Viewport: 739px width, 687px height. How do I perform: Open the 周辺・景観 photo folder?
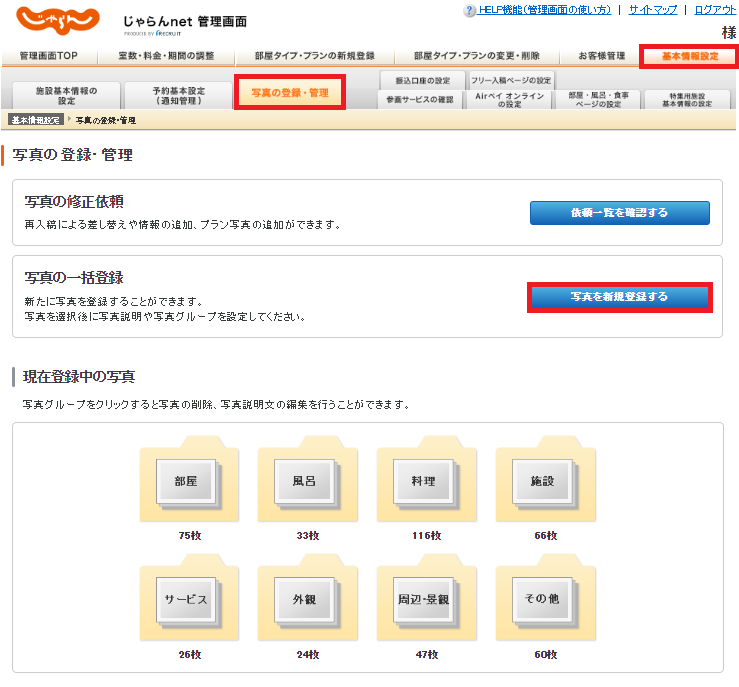(422, 599)
